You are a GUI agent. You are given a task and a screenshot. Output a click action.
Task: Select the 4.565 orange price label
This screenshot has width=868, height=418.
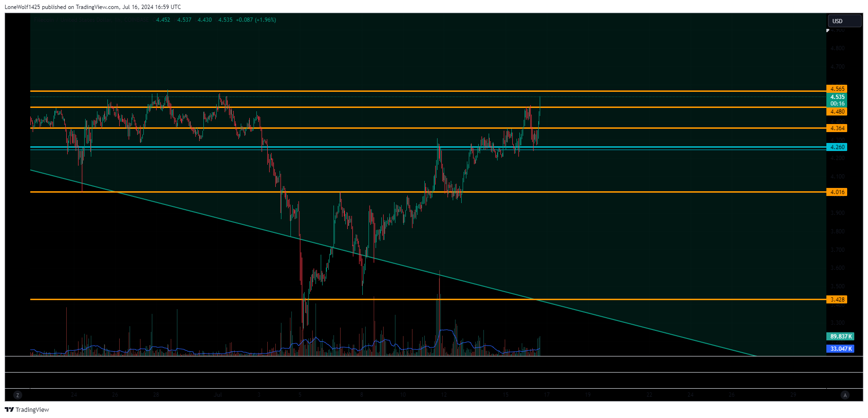pos(837,89)
